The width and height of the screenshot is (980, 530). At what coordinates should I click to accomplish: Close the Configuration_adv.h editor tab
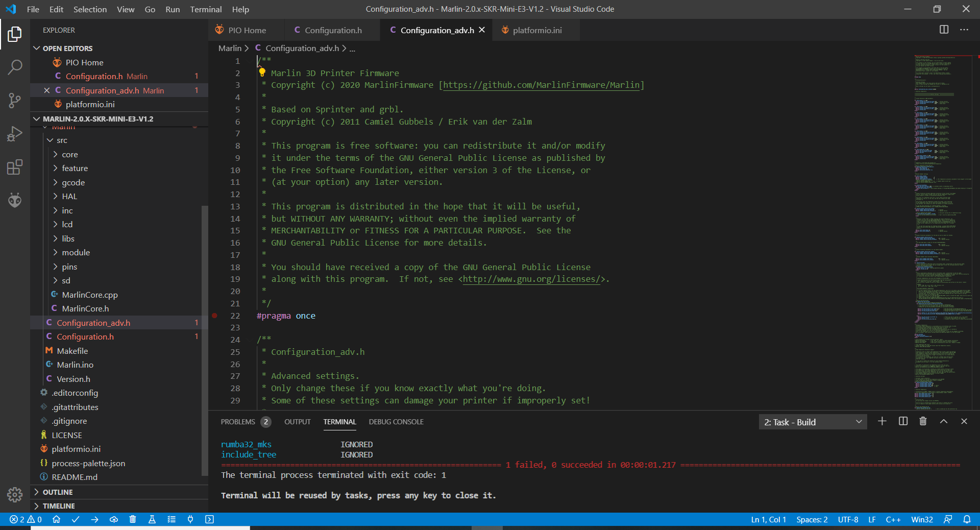point(482,30)
